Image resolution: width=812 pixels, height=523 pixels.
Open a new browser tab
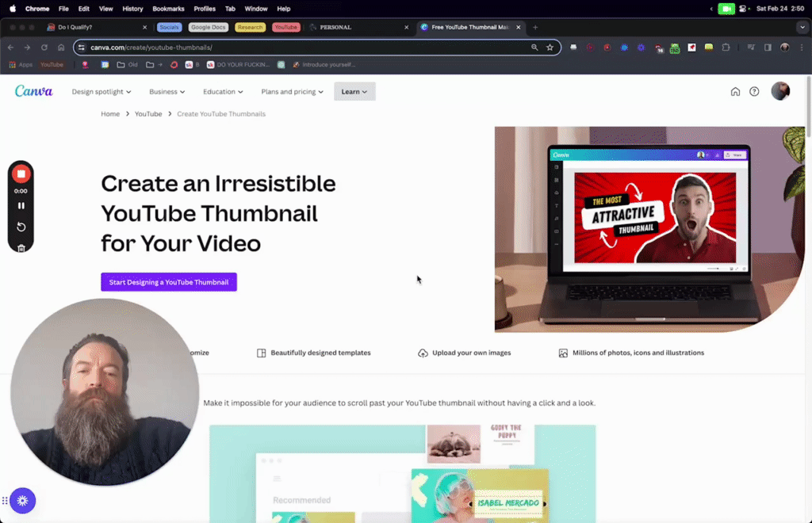coord(535,27)
